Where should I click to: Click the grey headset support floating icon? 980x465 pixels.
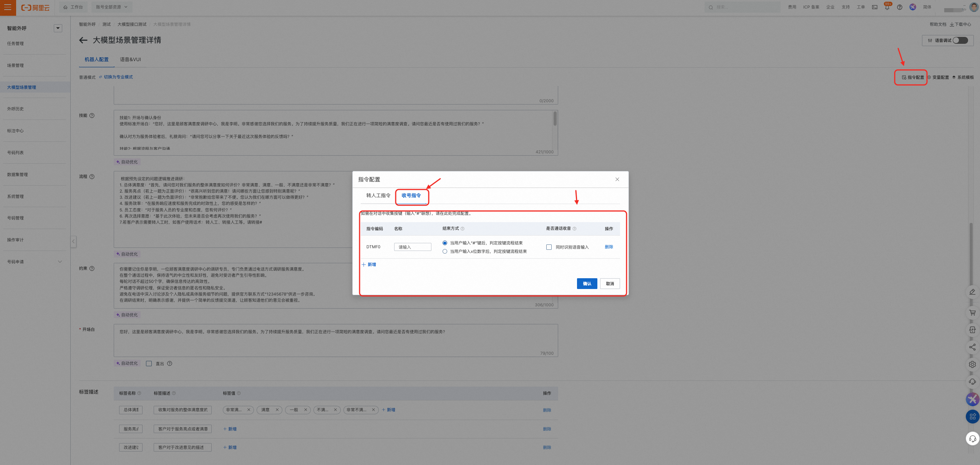pos(972,382)
